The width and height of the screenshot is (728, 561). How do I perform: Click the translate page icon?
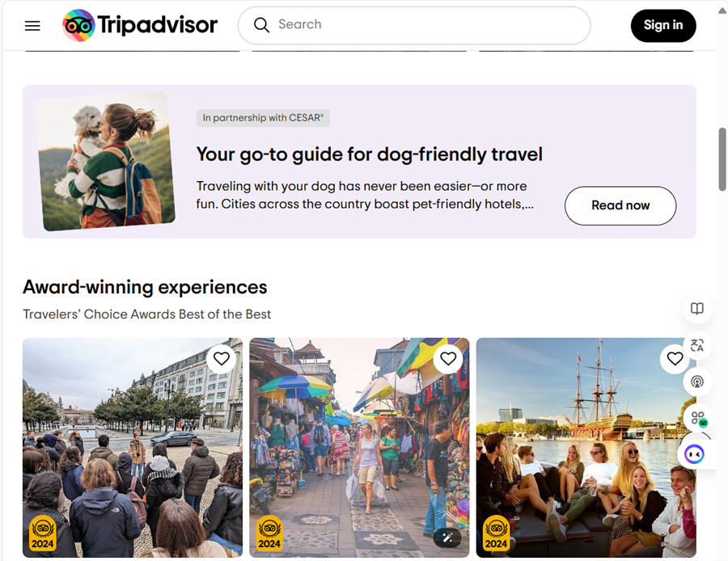point(697,345)
